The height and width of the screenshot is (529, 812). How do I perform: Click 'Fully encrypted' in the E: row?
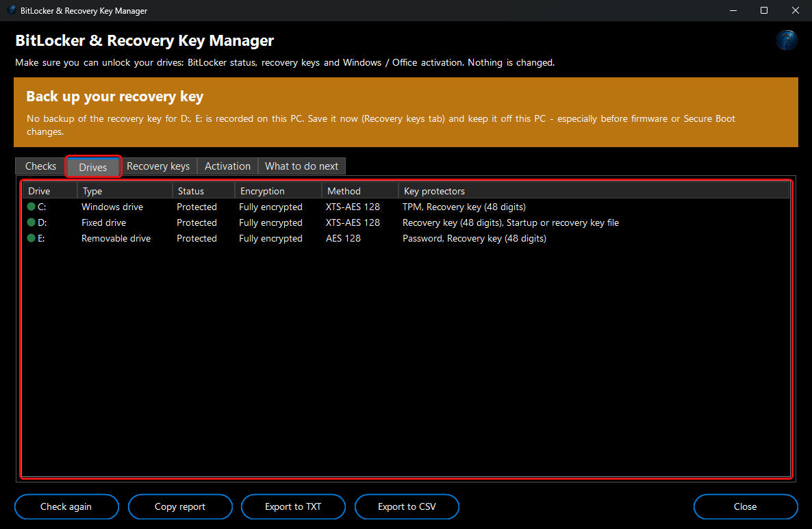click(x=271, y=238)
